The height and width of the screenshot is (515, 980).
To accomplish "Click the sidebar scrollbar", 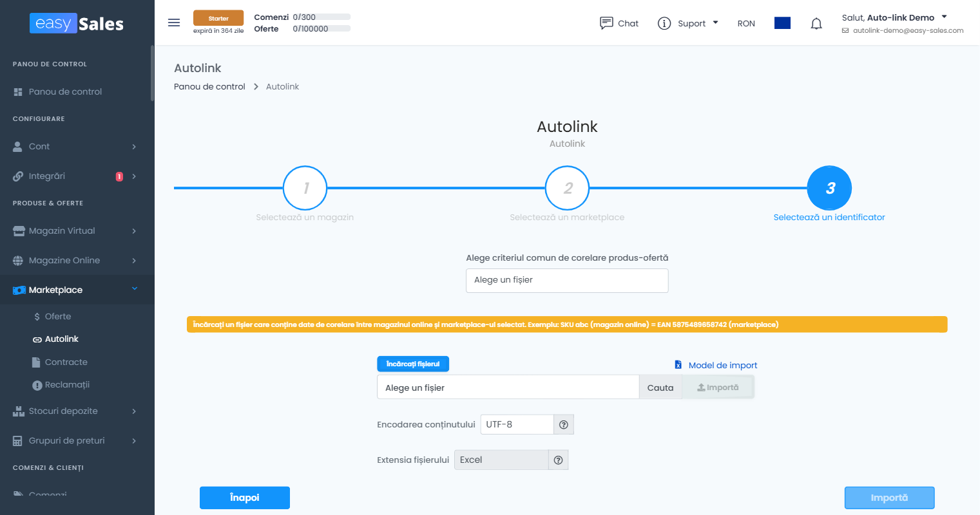I will [152, 73].
